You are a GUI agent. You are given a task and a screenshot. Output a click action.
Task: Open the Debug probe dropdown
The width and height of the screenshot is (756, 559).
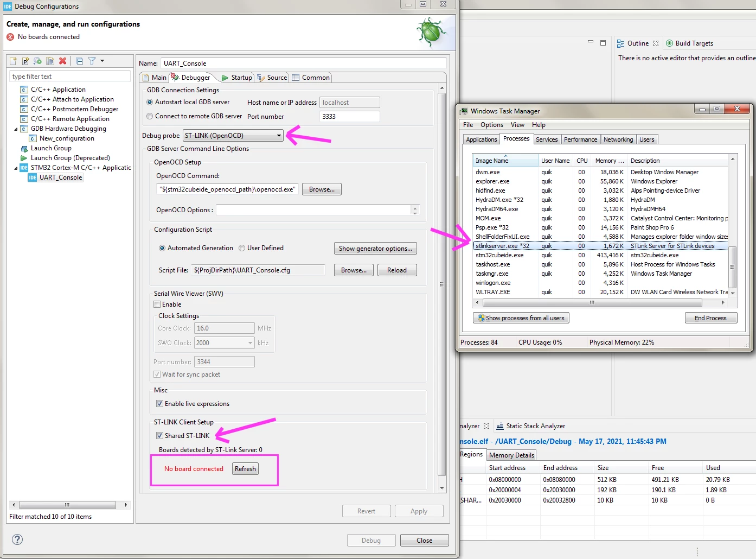tap(233, 136)
